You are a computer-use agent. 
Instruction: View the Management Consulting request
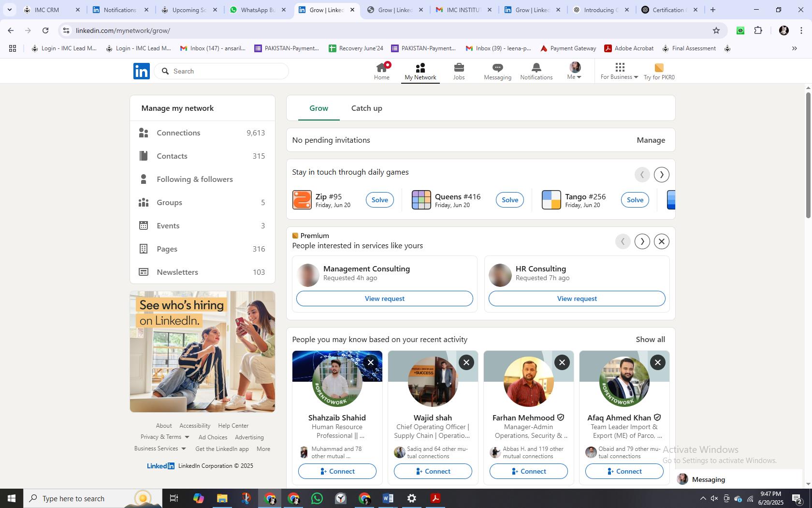384,299
